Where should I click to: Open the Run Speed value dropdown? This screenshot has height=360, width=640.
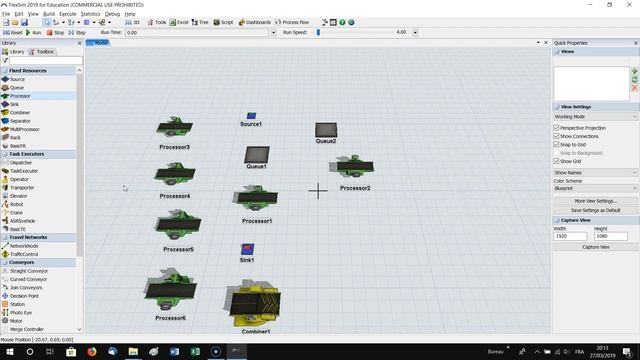coord(415,33)
